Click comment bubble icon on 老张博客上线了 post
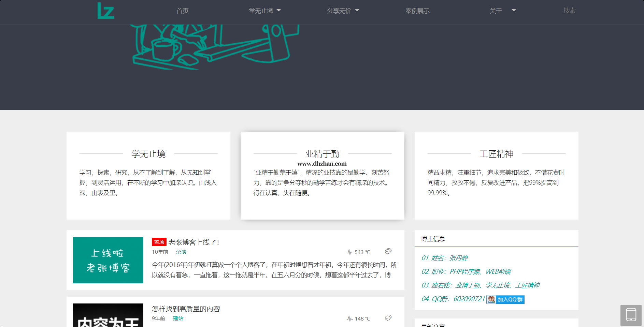The width and height of the screenshot is (644, 327). click(388, 252)
